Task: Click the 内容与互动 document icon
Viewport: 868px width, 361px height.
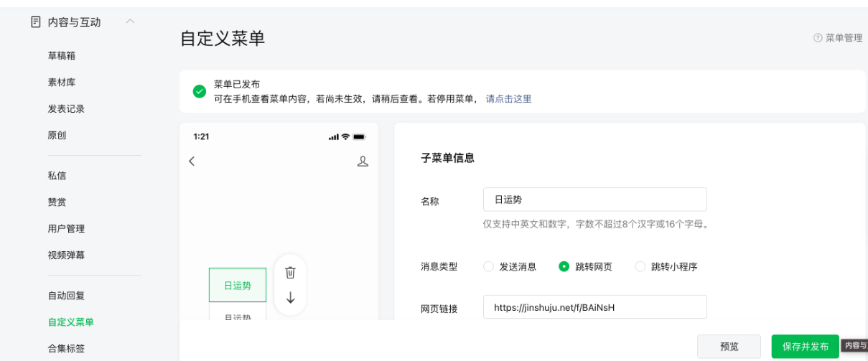Action: click(35, 22)
